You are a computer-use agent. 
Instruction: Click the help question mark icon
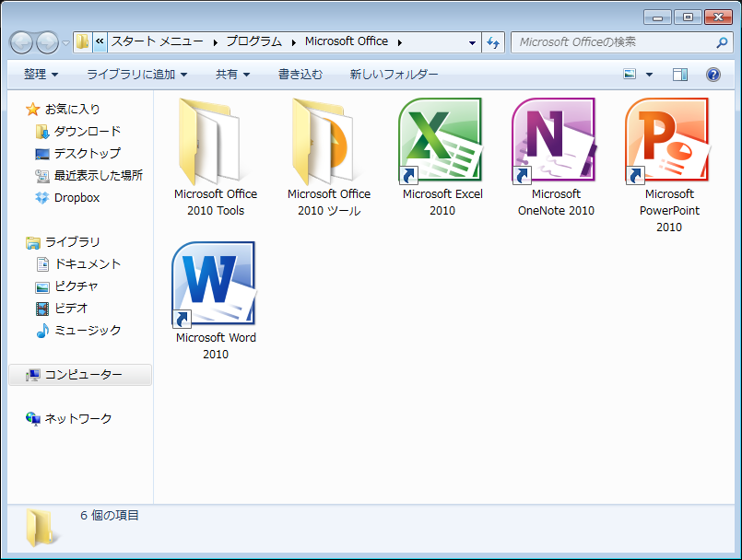[713, 75]
